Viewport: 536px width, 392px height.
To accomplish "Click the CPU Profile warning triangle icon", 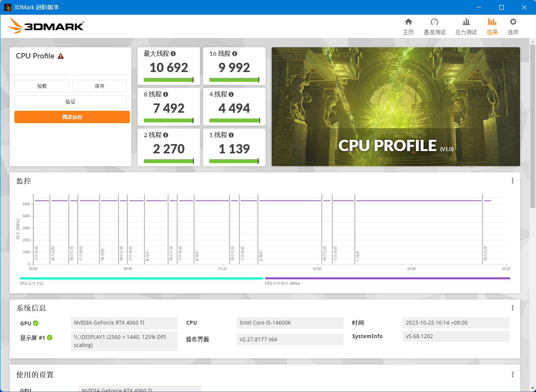I will point(60,56).
